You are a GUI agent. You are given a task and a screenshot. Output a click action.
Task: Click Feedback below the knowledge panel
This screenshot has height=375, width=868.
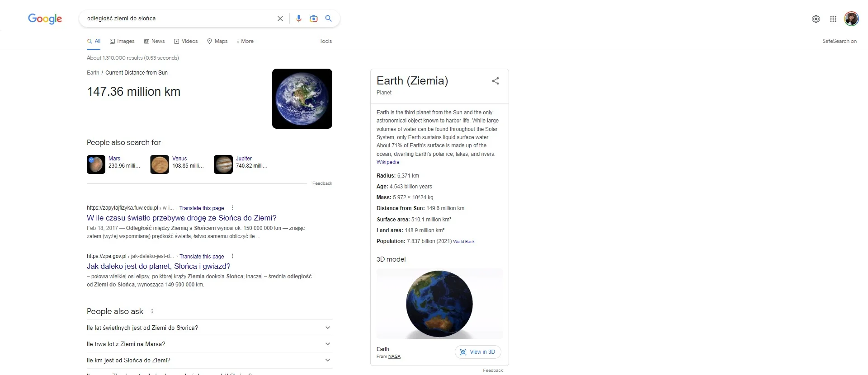pyautogui.click(x=493, y=370)
